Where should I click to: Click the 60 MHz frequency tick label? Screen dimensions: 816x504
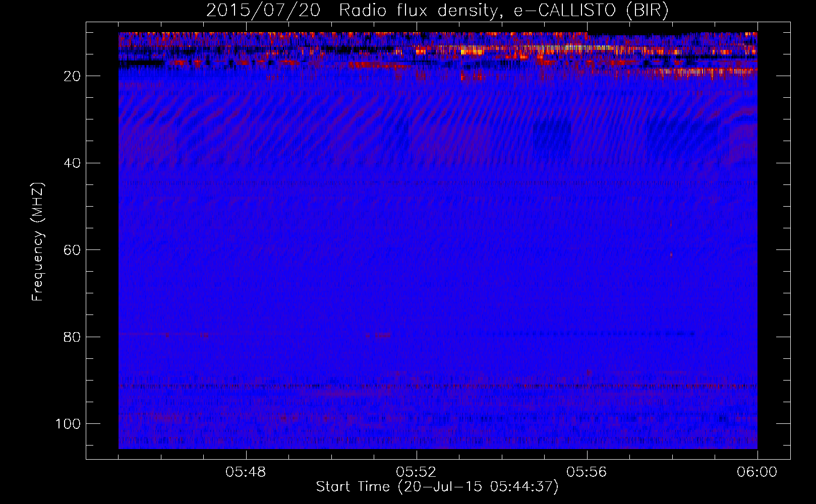pos(73,250)
